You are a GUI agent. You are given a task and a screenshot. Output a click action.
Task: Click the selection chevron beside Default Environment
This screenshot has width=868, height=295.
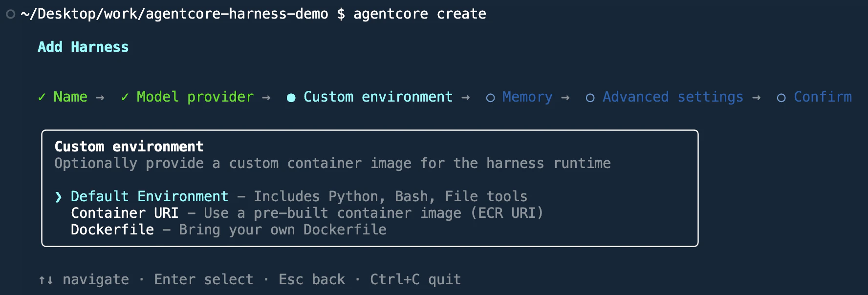point(59,197)
